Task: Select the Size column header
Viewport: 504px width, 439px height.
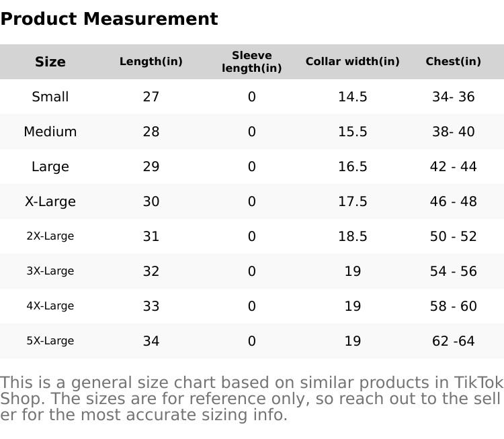Action: 50,62
